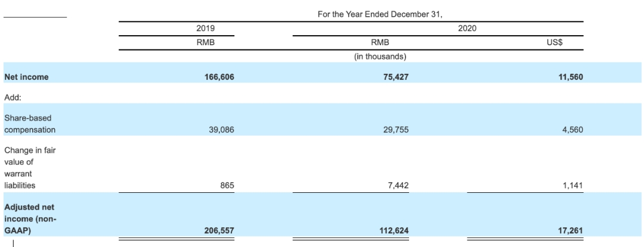
Task: Select the 11,560 US$ net income cell
Action: [x=568, y=77]
